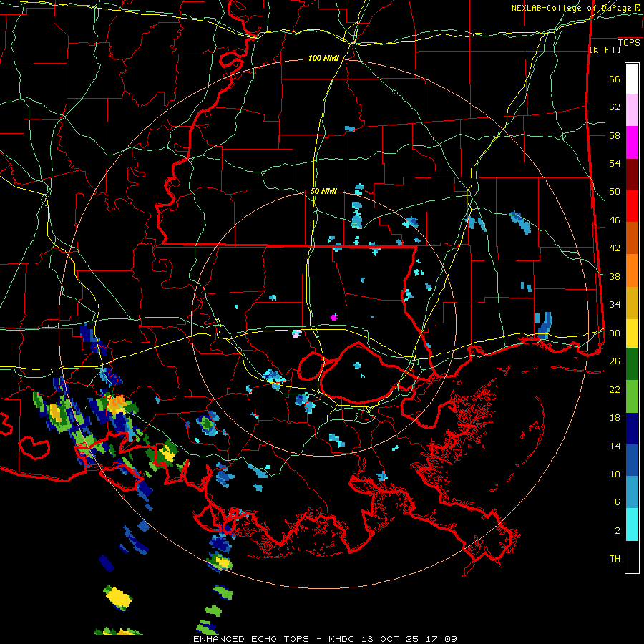Select the "14" legend label
The image size is (644, 644).
615,446
